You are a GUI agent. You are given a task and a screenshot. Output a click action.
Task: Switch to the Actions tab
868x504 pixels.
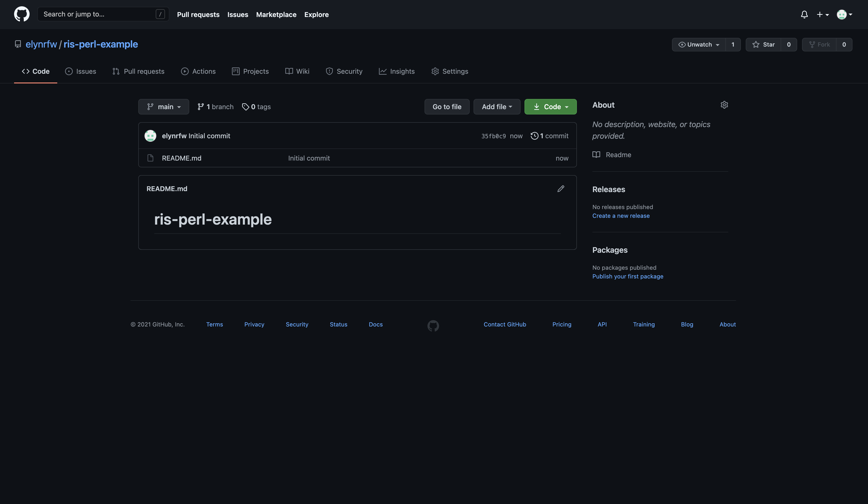pyautogui.click(x=198, y=71)
